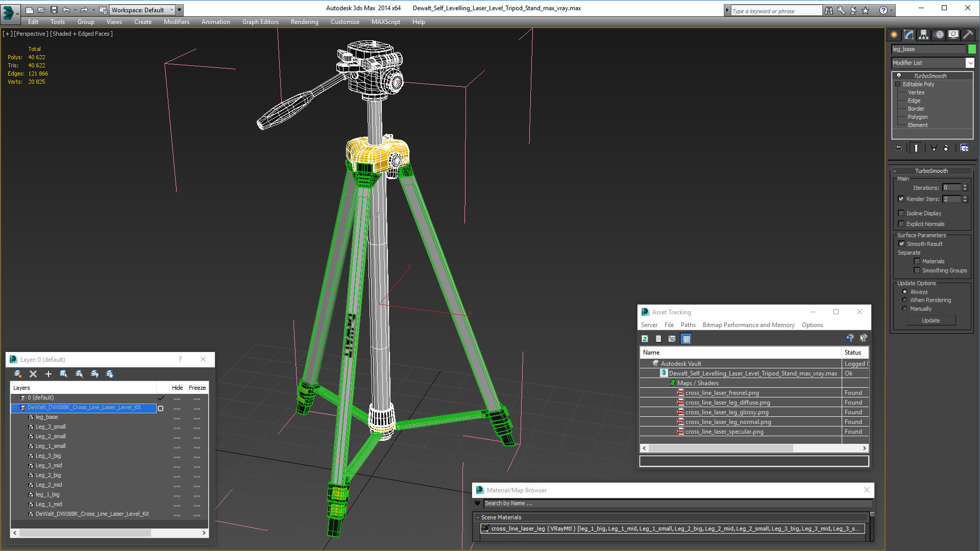
Task: Click the TurboSmooth Update button
Action: [x=931, y=320]
